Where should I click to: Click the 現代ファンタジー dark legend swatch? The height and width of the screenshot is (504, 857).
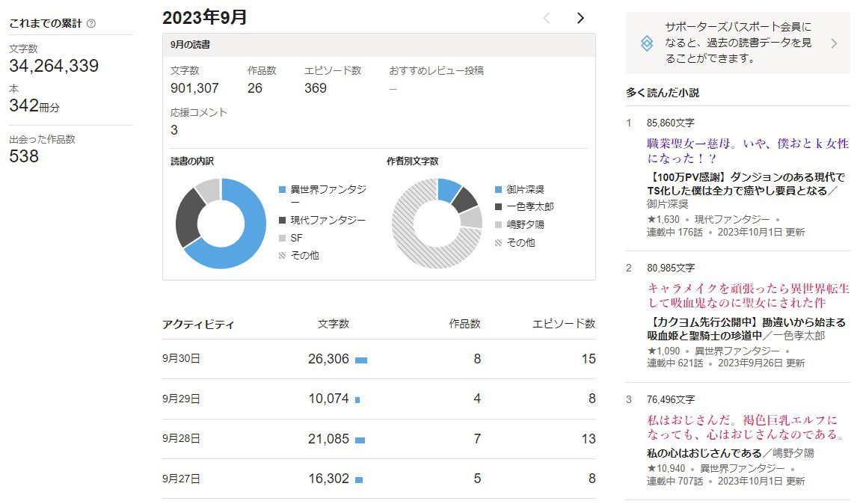[282, 220]
